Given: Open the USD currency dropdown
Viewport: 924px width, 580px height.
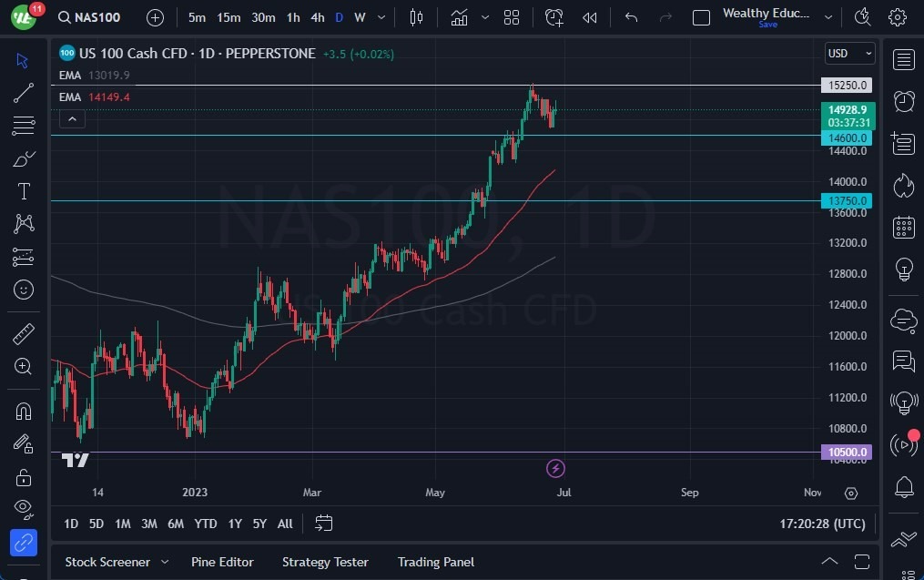Looking at the screenshot, I should pos(848,53).
